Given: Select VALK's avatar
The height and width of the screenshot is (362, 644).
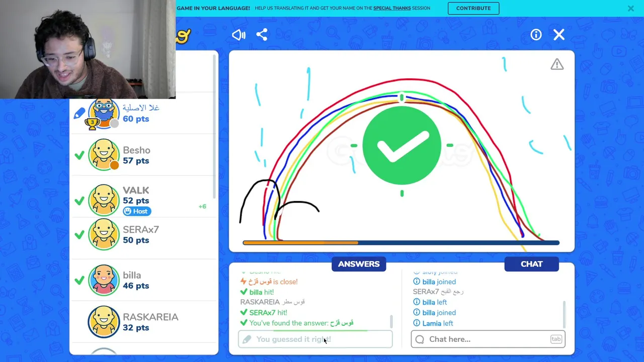Looking at the screenshot, I should coord(104,200).
